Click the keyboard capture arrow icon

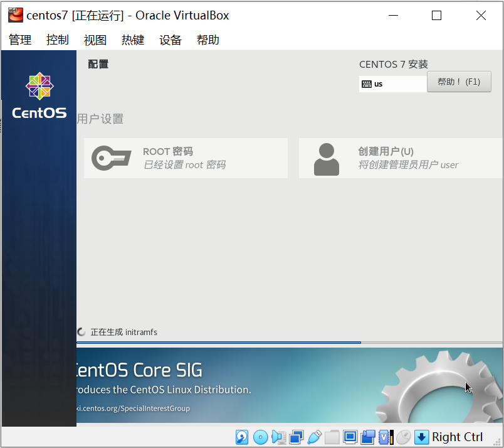(421, 437)
